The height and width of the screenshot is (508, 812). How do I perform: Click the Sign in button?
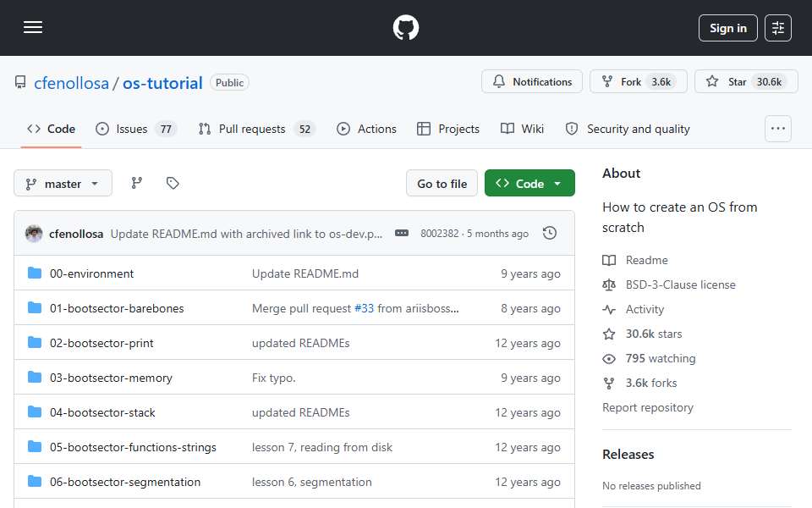tap(727, 28)
